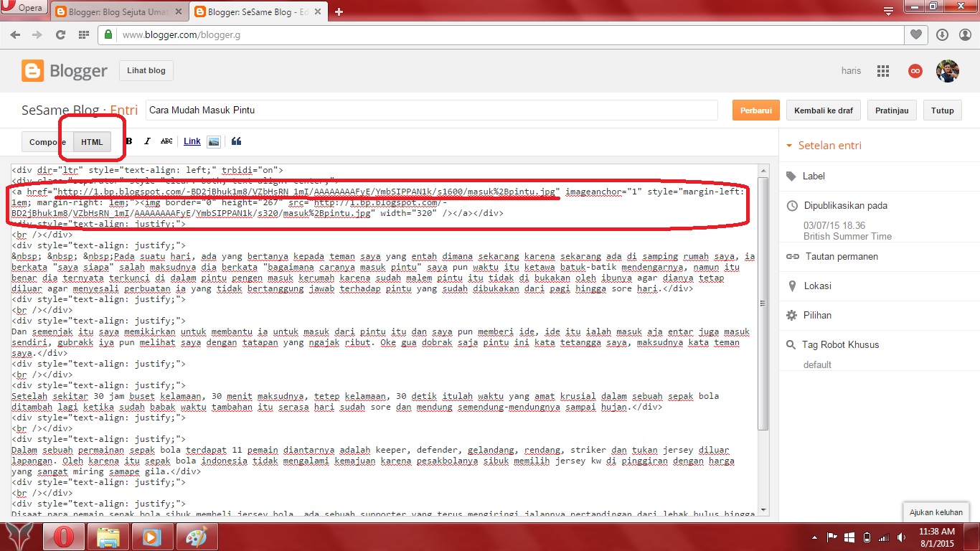
Task: Insert blockquote with the quote icon
Action: pos(236,141)
